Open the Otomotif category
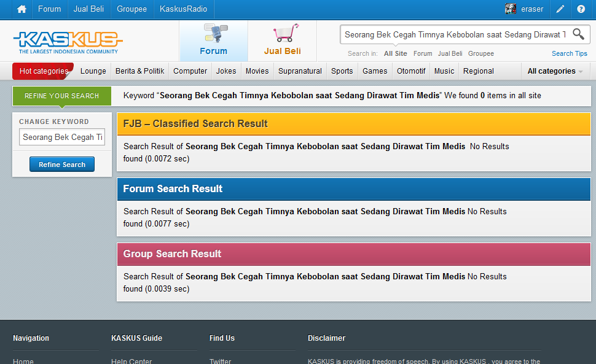 point(411,71)
